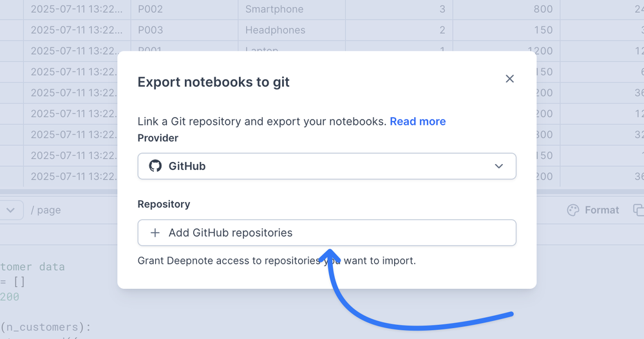The height and width of the screenshot is (339, 644).
Task: Click the Format palette icon
Action: (x=573, y=210)
